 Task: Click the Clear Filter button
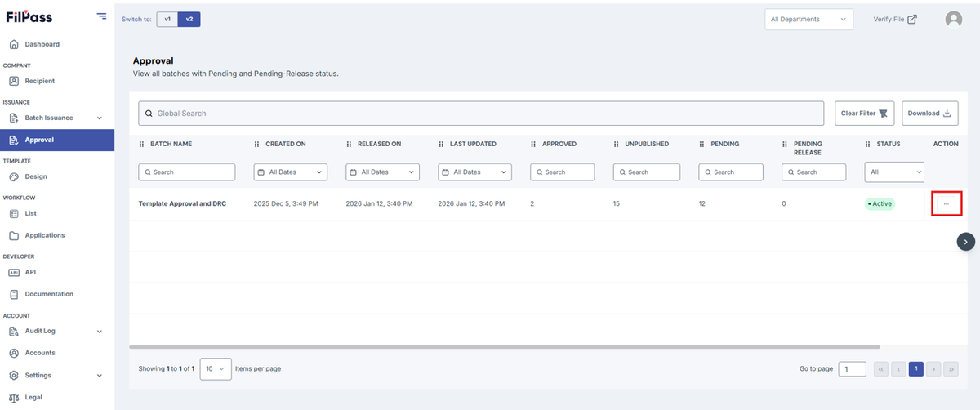click(865, 113)
